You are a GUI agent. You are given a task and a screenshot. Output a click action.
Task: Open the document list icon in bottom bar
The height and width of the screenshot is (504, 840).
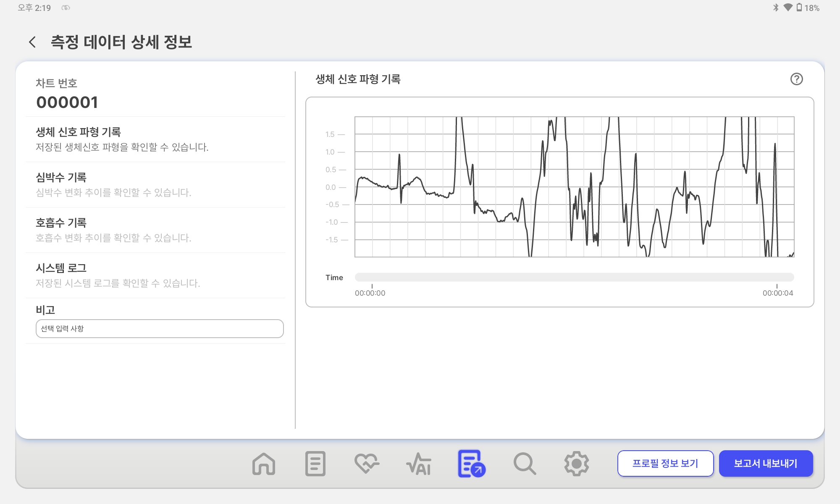pos(315,464)
